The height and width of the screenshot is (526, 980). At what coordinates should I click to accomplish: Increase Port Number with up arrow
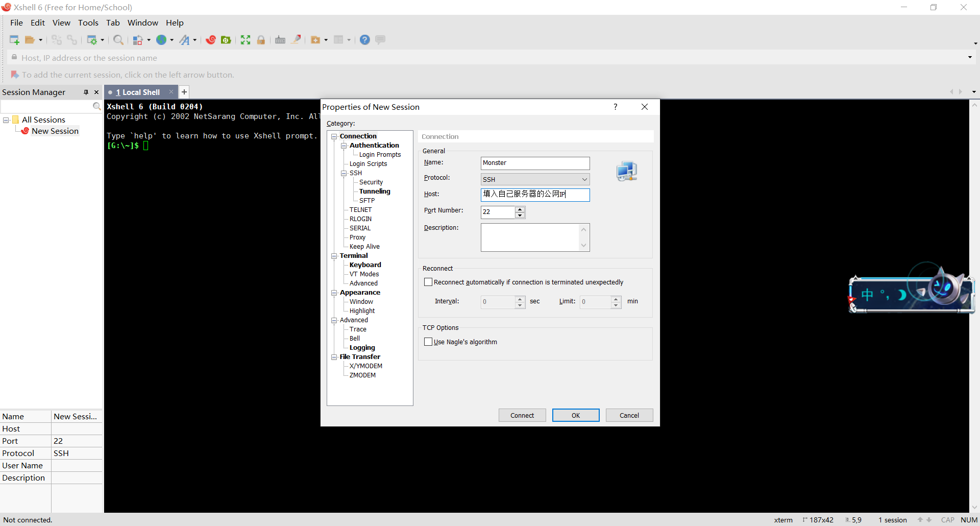click(x=520, y=209)
